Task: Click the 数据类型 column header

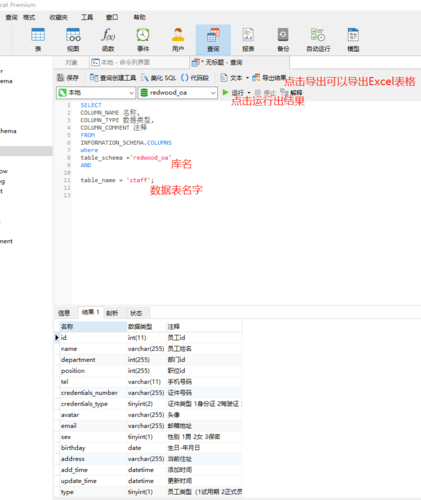Action: 146,327
